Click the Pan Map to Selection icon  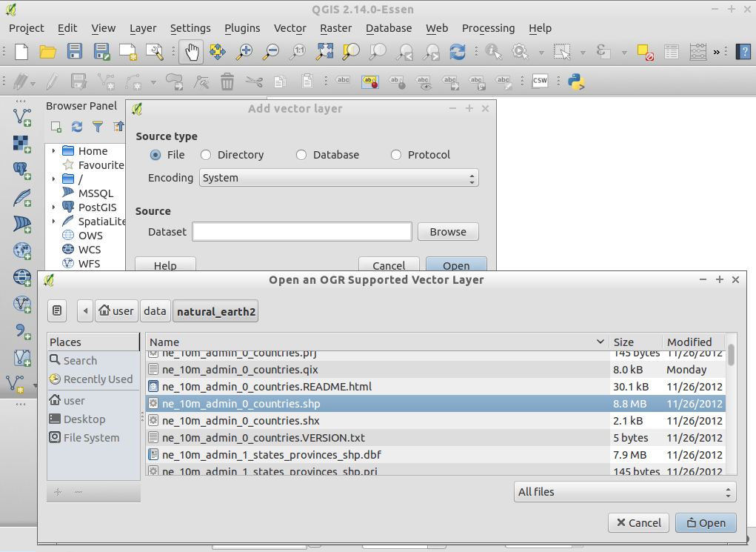218,52
